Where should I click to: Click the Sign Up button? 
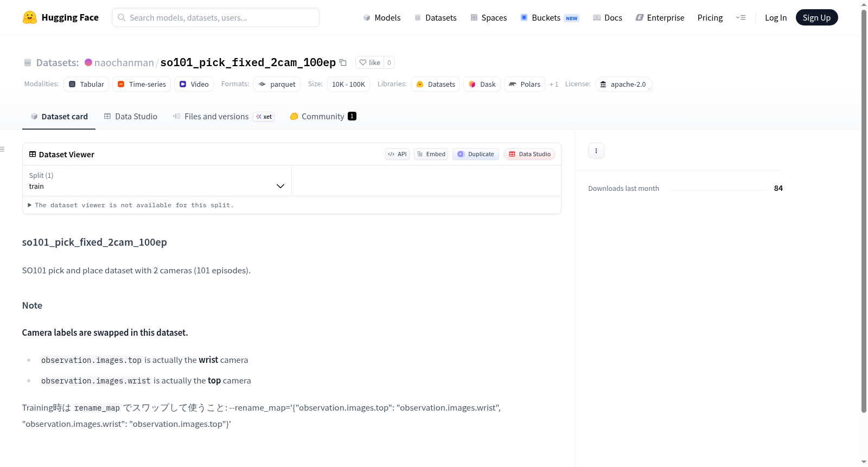coord(816,17)
